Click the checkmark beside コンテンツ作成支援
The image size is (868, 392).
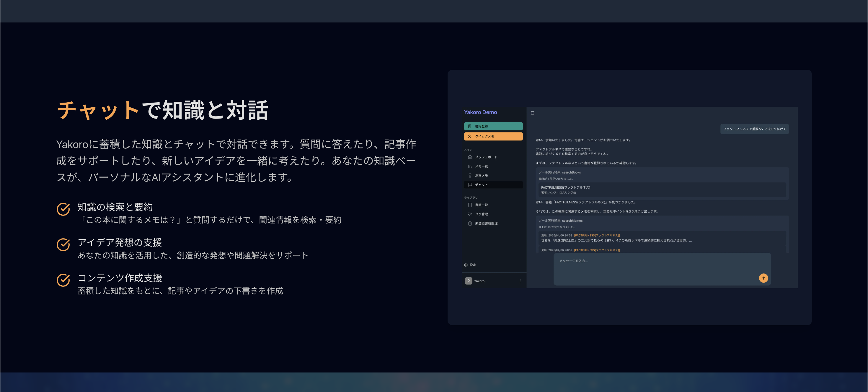click(63, 280)
